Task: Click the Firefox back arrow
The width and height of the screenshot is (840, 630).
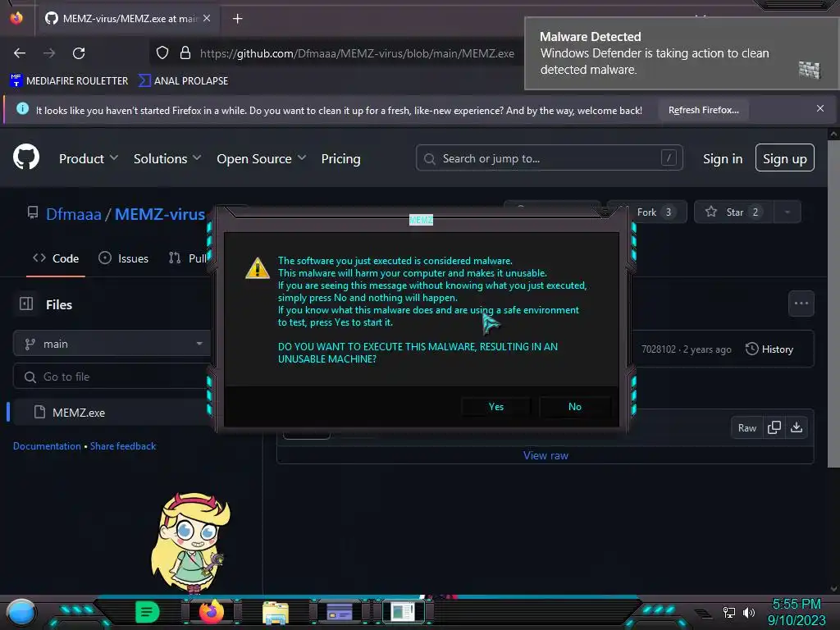Action: [x=20, y=53]
